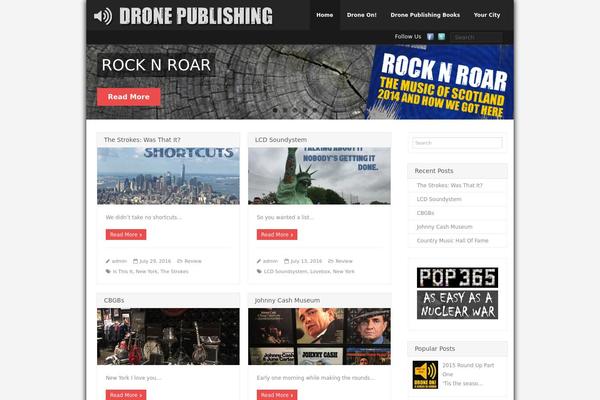This screenshot has height=400, width=600.
Task: Open The Strokes: Was That It? post title
Action: click(142, 140)
